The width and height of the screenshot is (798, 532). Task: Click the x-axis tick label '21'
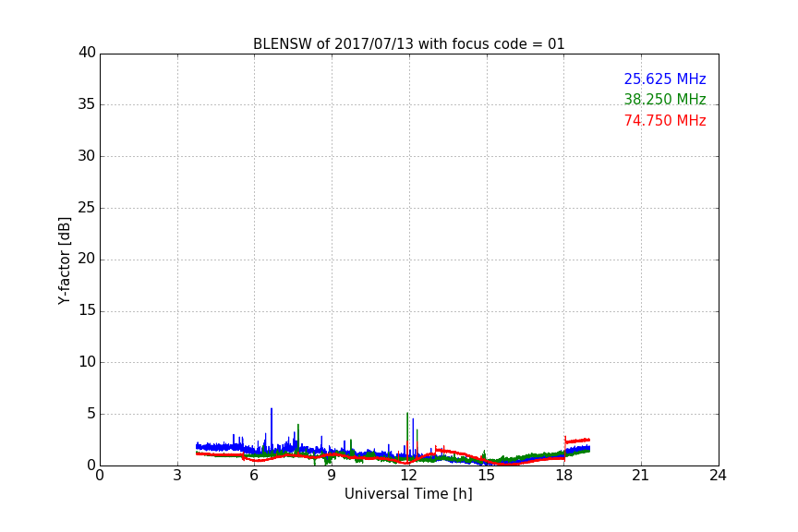[x=641, y=476]
